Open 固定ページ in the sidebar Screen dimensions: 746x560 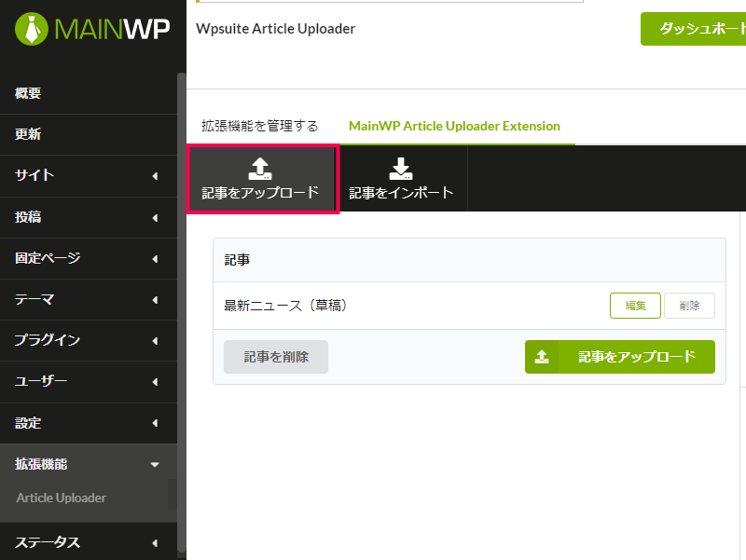coord(89,258)
